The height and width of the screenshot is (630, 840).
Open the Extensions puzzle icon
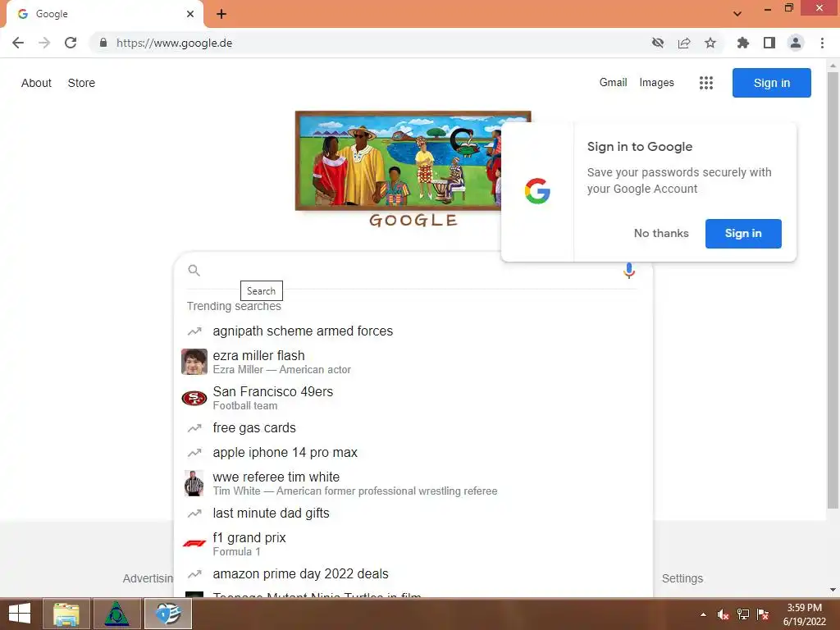[x=742, y=43]
